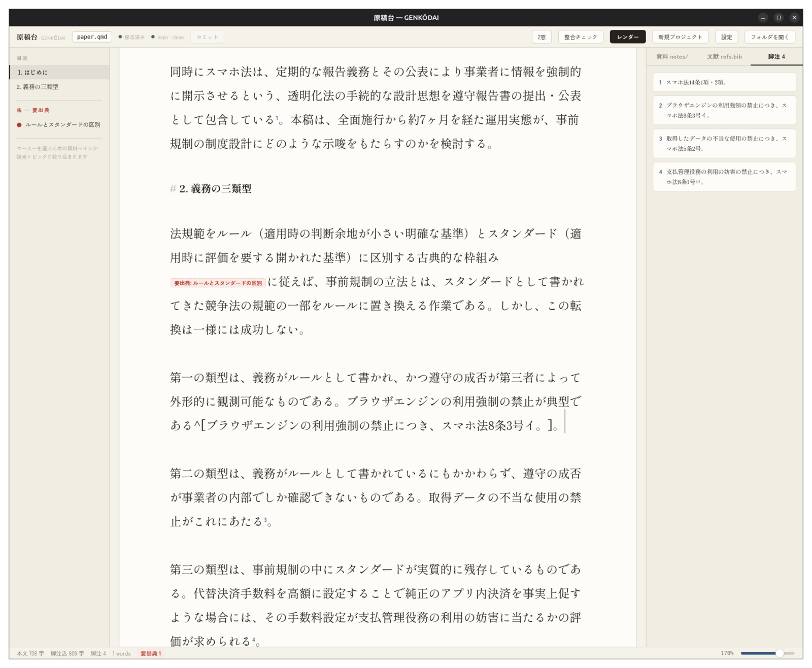This screenshot has height=668, width=812.
Task: Select the paper.qmd file chip
Action: 92,37
